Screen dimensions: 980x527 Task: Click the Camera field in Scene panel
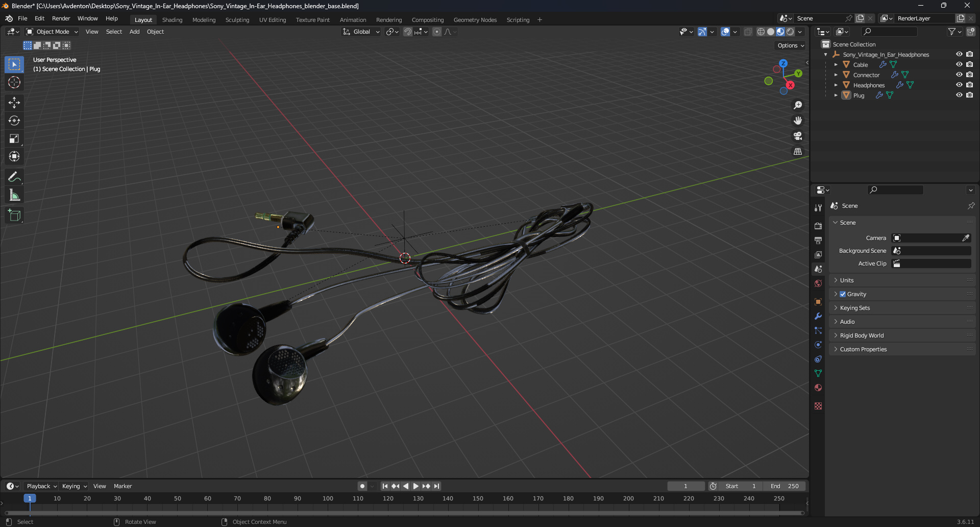coord(931,238)
